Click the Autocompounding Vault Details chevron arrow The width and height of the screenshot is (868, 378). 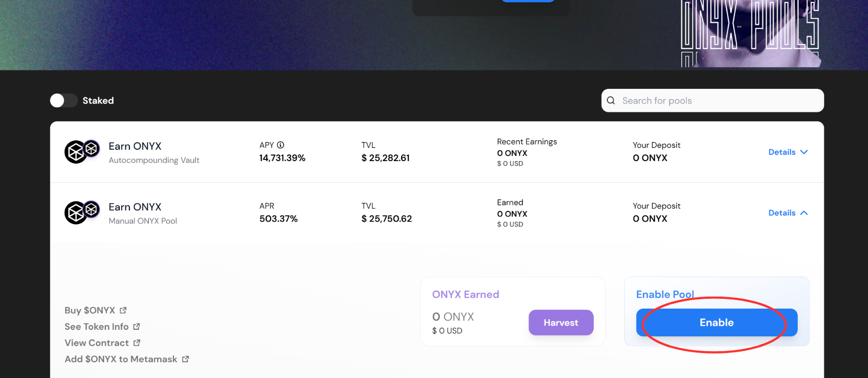[804, 152]
